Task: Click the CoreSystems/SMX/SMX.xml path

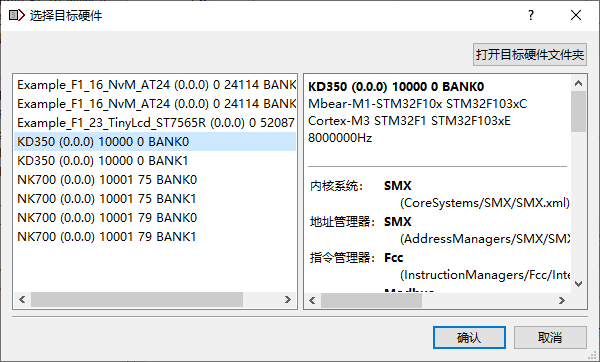Action: click(485, 203)
